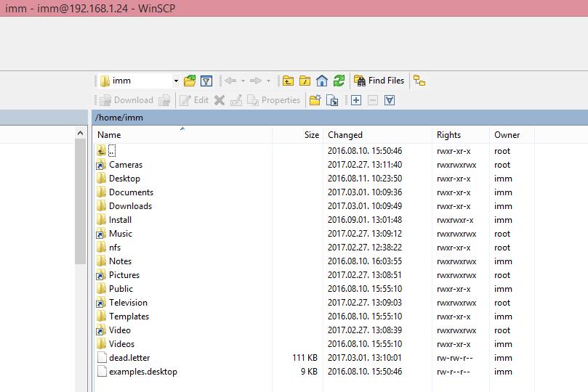This screenshot has height=392, width=588.
Task: Go to root directory icon
Action: pyautogui.click(x=305, y=81)
